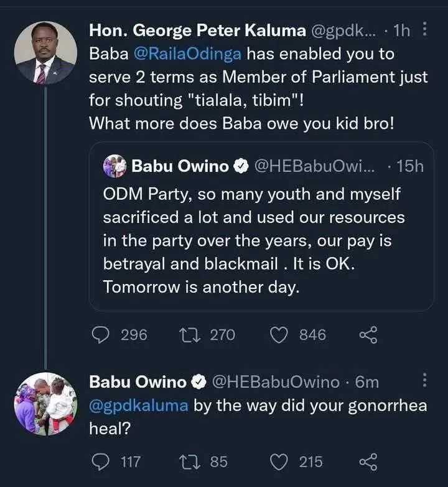This screenshot has height=487, width=448.
Task: Open the @gpdkaluma mention link
Action: [139, 406]
